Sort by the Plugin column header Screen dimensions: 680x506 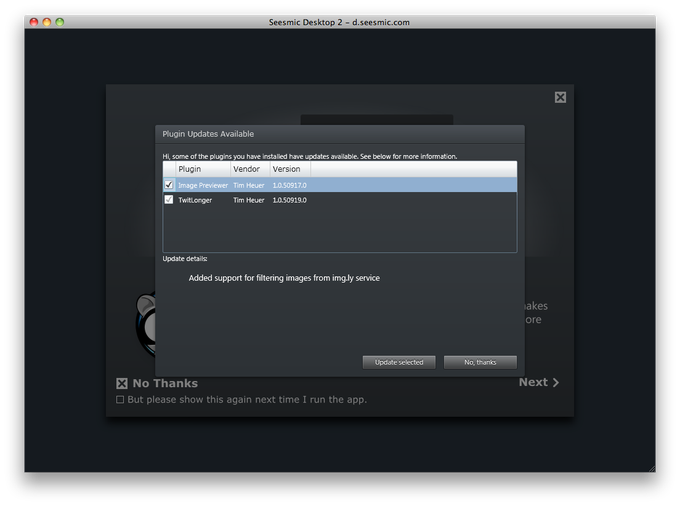(202, 169)
